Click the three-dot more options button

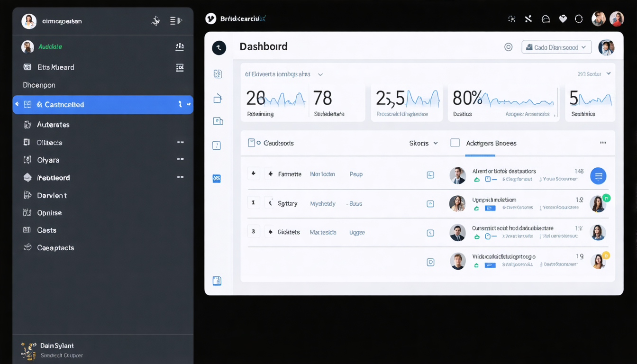click(603, 143)
